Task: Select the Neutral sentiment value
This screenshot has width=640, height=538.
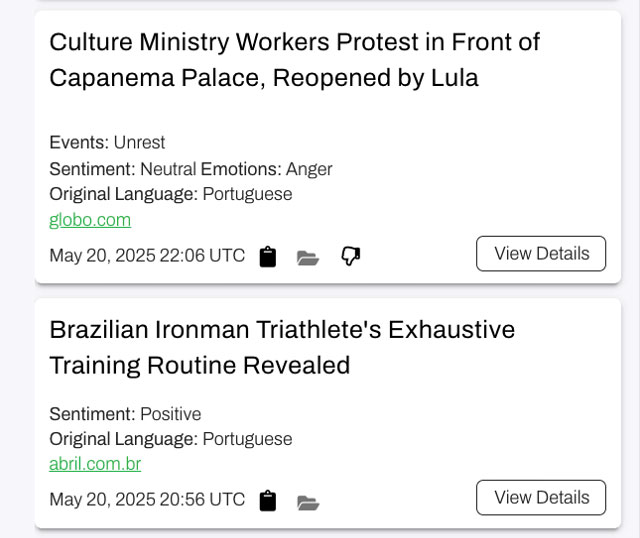Action: pyautogui.click(x=168, y=169)
